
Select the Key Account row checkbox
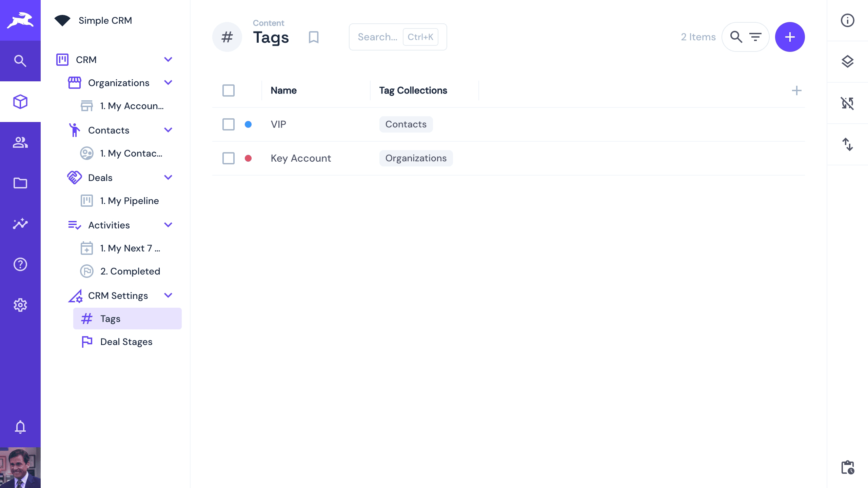pyautogui.click(x=229, y=158)
